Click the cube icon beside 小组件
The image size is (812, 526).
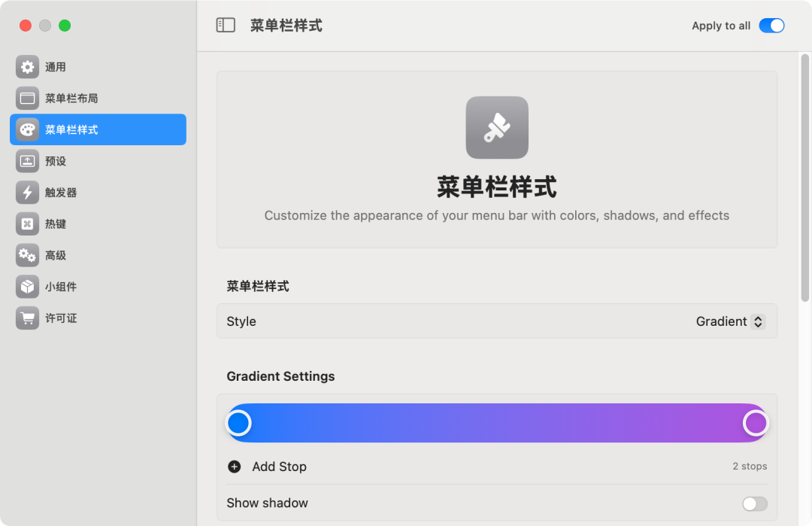tap(28, 287)
